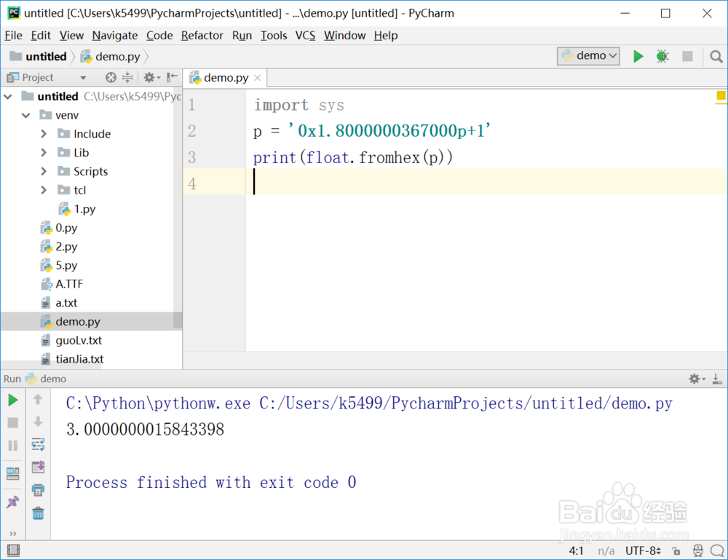This screenshot has width=728, height=560.
Task: Pause output in the Run panel
Action: [x=13, y=446]
